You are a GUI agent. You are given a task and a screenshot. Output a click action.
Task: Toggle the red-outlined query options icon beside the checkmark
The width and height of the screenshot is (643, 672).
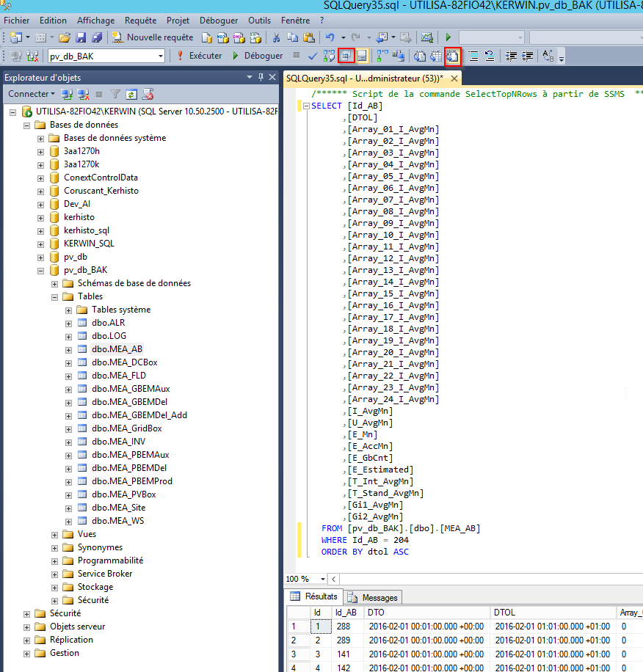point(346,56)
